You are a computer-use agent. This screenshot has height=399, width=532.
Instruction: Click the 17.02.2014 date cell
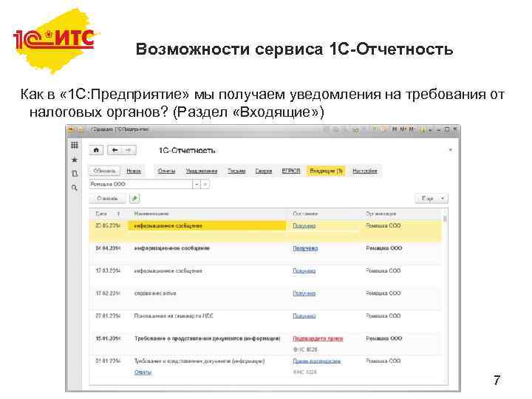point(108,293)
